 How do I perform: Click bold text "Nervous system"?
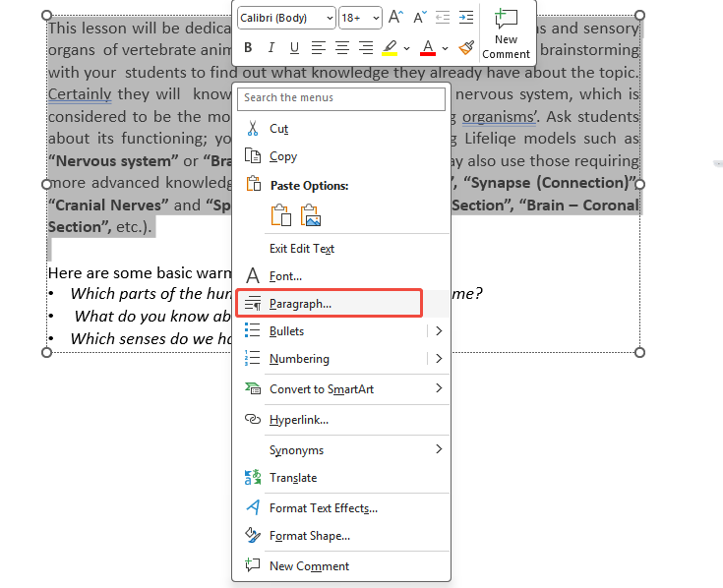(113, 161)
